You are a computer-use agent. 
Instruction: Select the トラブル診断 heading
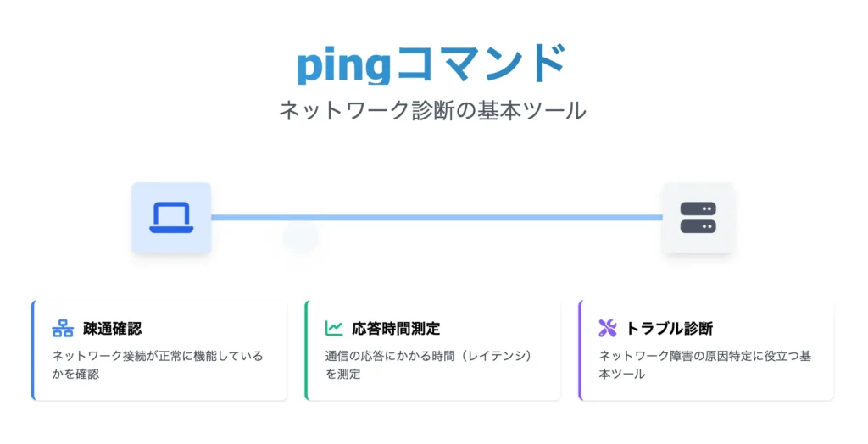point(670,328)
